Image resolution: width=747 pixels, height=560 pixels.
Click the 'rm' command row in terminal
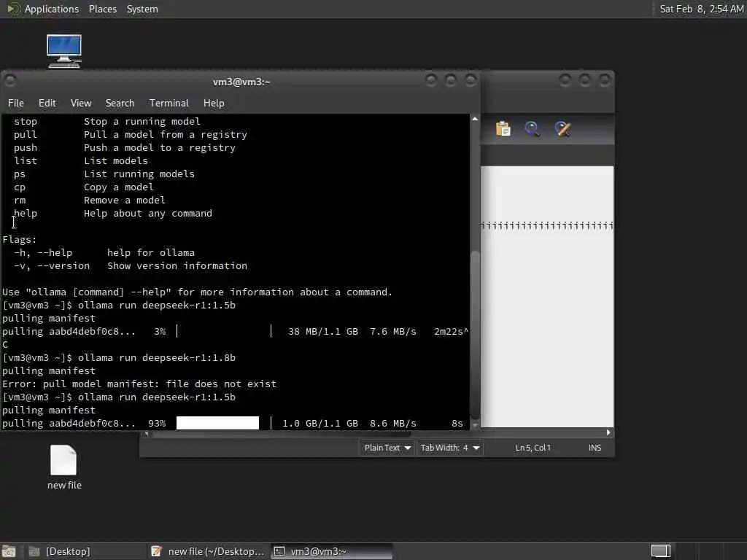(x=89, y=200)
